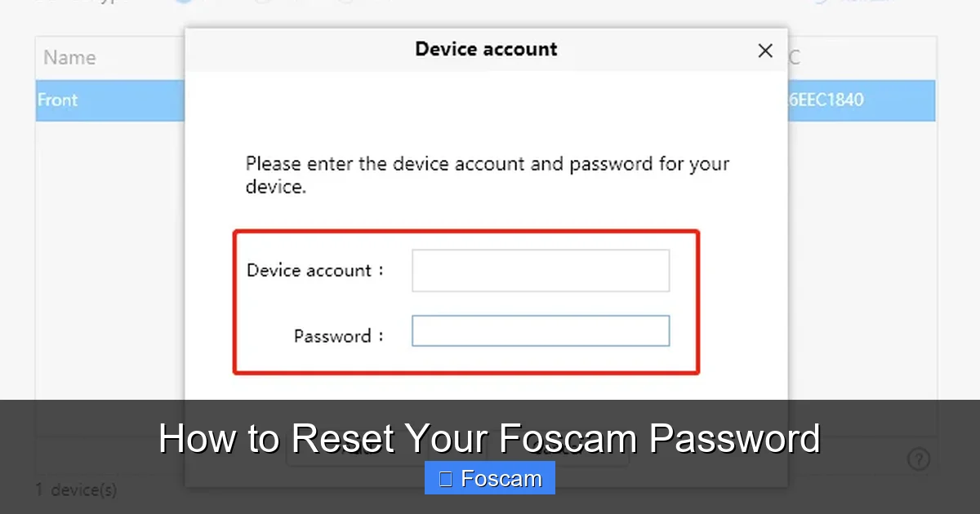Click inside the Password input field
The image size is (980, 514).
click(541, 330)
